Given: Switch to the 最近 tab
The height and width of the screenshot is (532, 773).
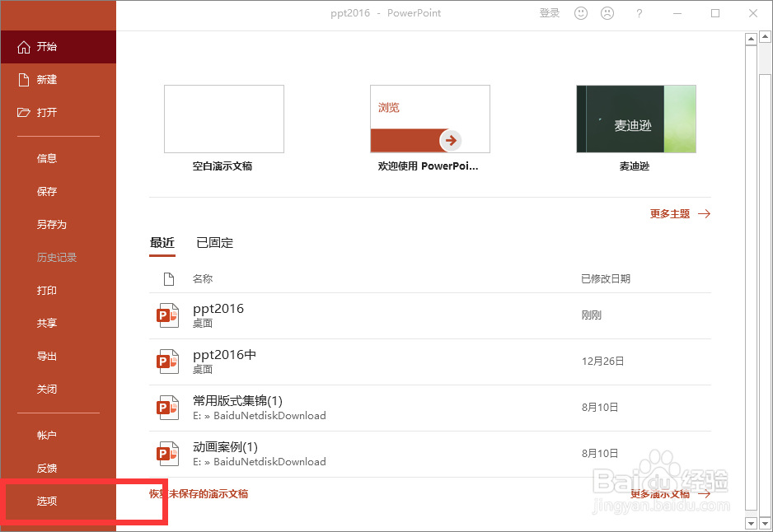Looking at the screenshot, I should tap(162, 243).
